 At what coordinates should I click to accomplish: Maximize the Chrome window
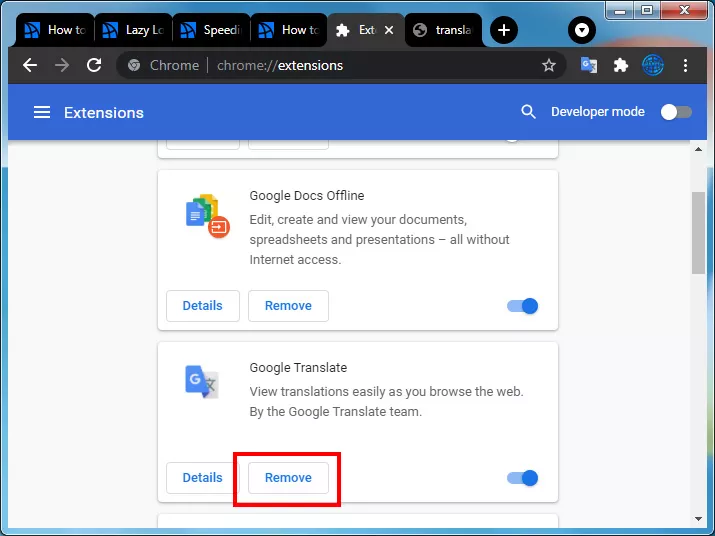(x=647, y=10)
